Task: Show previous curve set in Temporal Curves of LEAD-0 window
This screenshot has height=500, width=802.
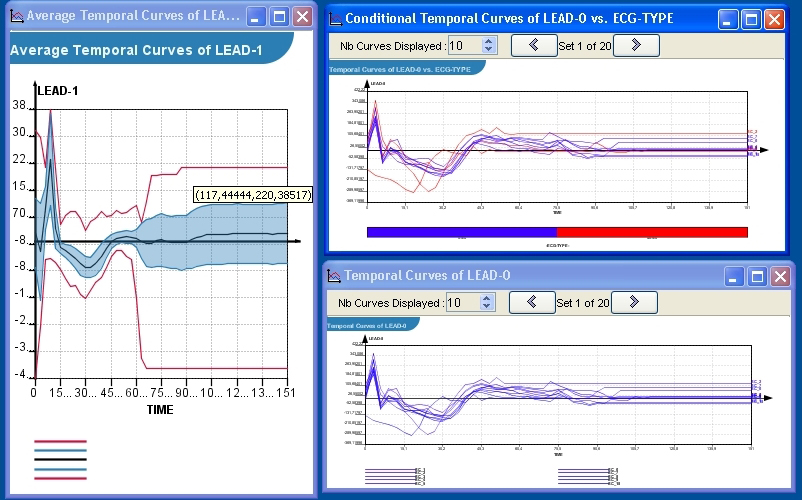Action: [x=532, y=303]
